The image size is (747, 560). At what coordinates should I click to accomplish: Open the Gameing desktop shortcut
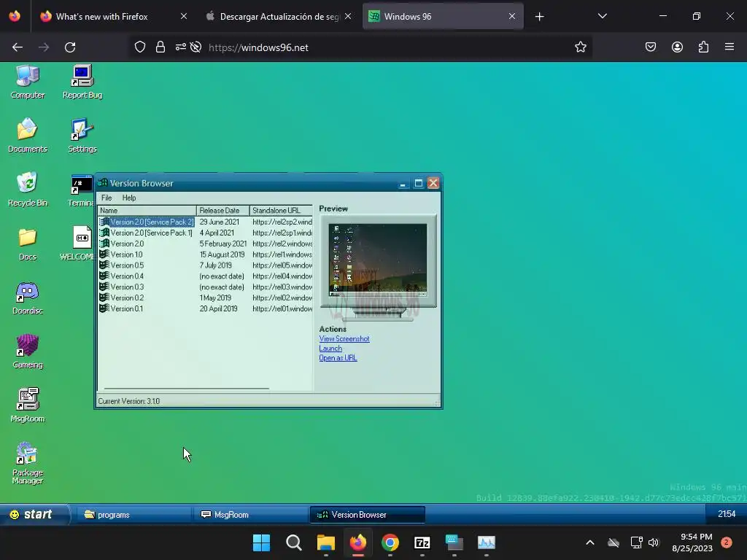click(x=28, y=352)
